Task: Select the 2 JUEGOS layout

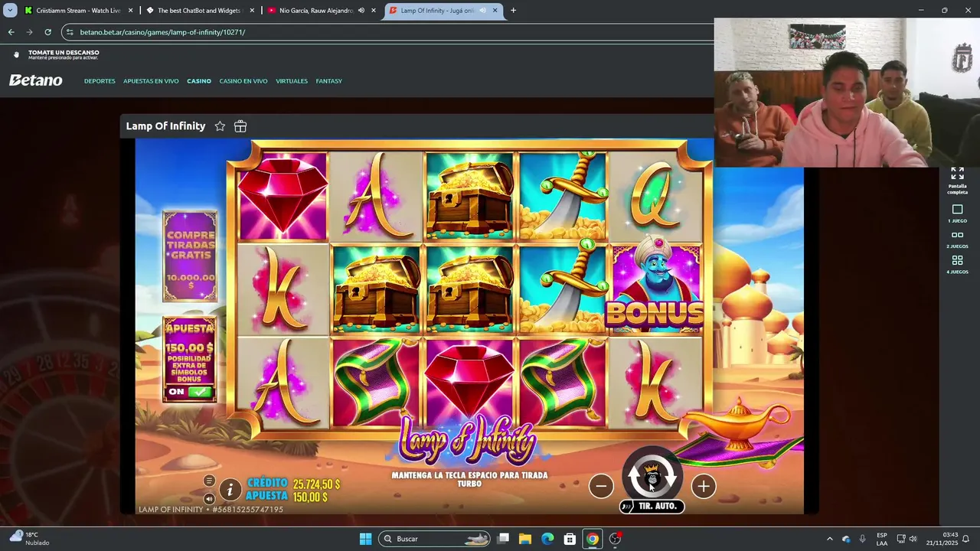Action: click(x=957, y=240)
